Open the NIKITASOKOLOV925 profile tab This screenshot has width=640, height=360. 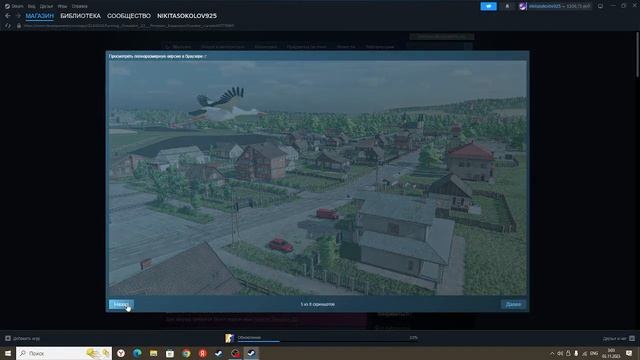point(187,16)
